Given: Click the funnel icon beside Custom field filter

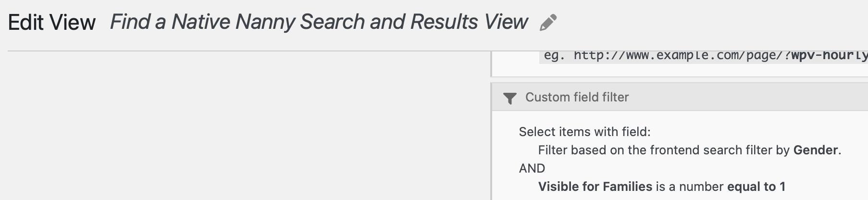Looking at the screenshot, I should tap(509, 98).
